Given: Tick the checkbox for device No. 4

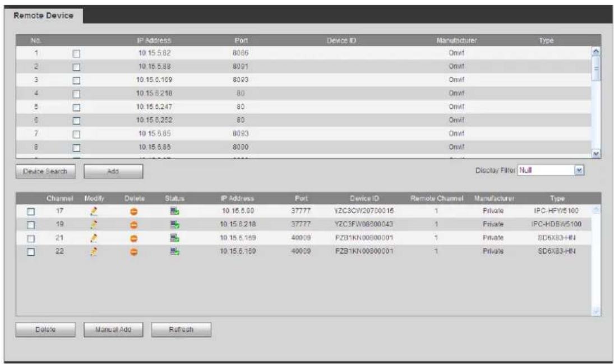Looking at the screenshot, I should 76,94.
